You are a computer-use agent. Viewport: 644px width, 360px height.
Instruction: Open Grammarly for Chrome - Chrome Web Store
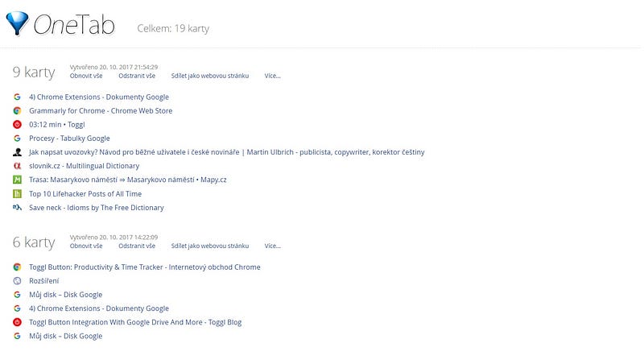[101, 110]
